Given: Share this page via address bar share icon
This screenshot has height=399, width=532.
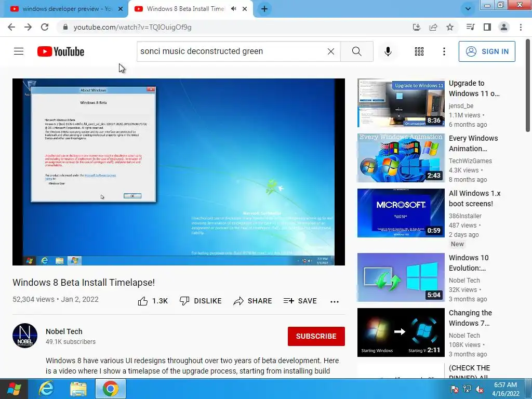Looking at the screenshot, I should (x=433, y=27).
